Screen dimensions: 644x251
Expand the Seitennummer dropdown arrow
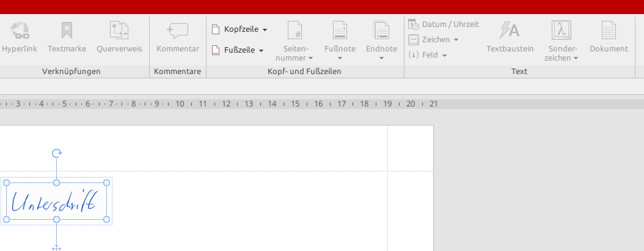click(x=310, y=58)
